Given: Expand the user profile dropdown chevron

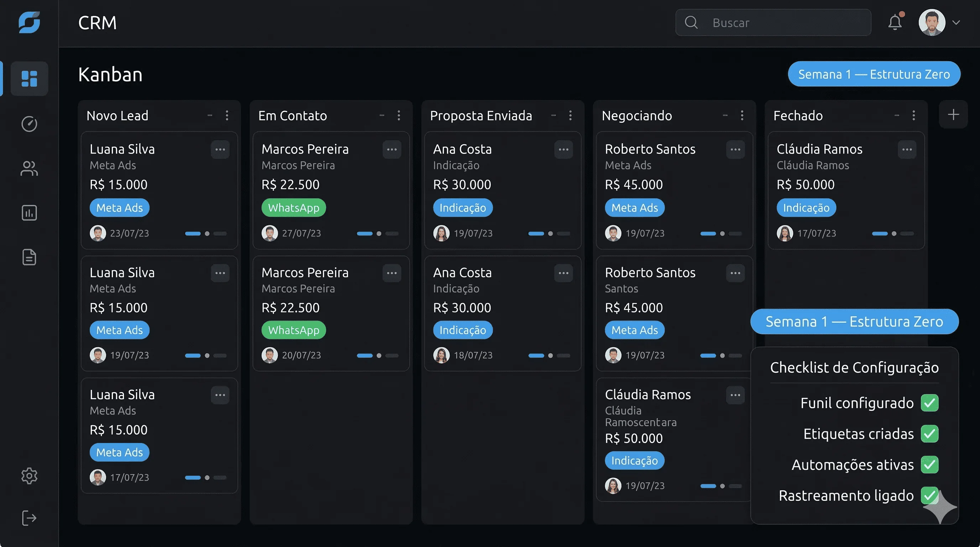Looking at the screenshot, I should pyautogui.click(x=956, y=22).
